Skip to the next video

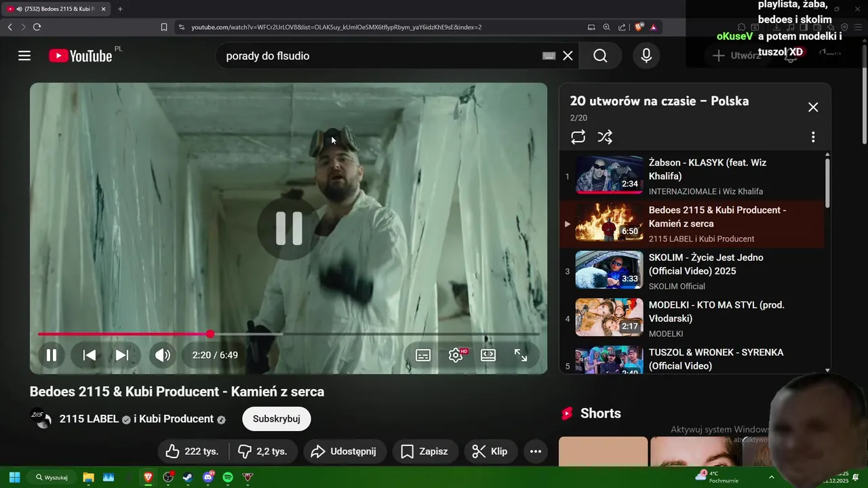122,355
